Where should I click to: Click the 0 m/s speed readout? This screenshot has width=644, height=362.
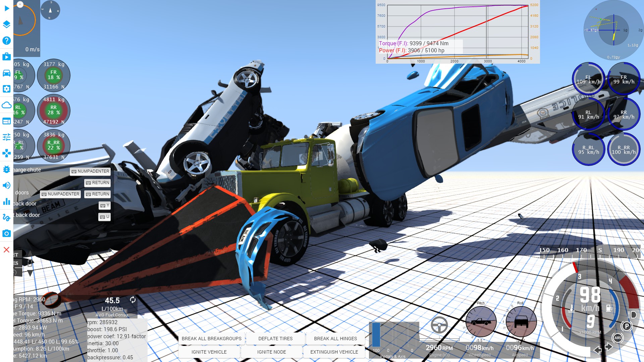coord(32,49)
